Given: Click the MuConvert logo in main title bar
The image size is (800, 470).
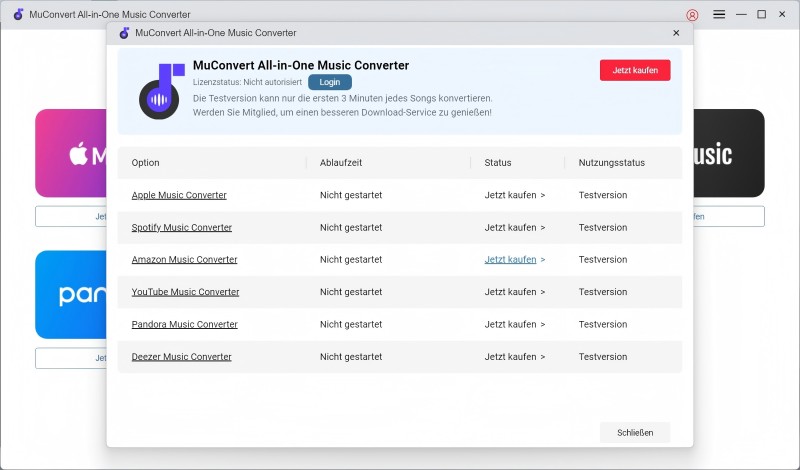Looking at the screenshot, I should [18, 14].
